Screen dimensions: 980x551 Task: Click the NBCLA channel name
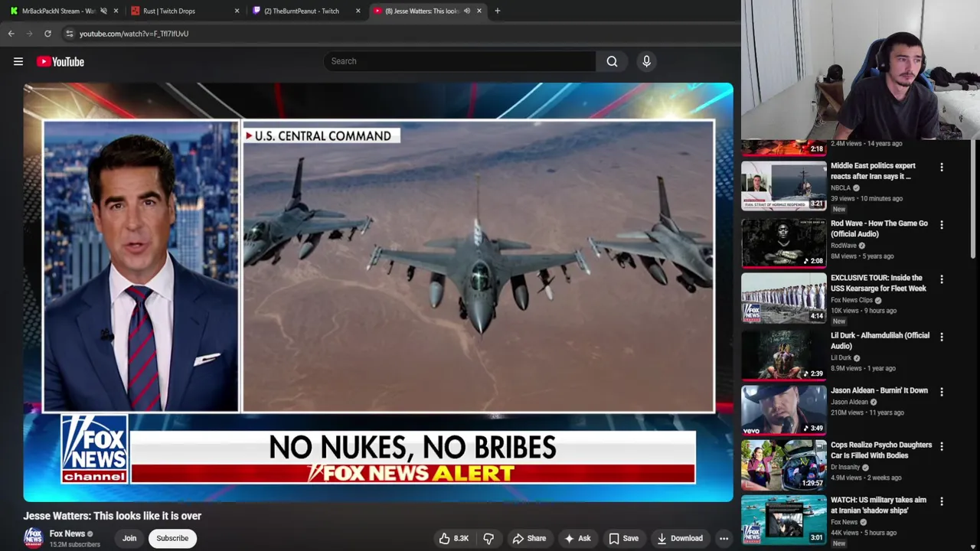click(841, 187)
